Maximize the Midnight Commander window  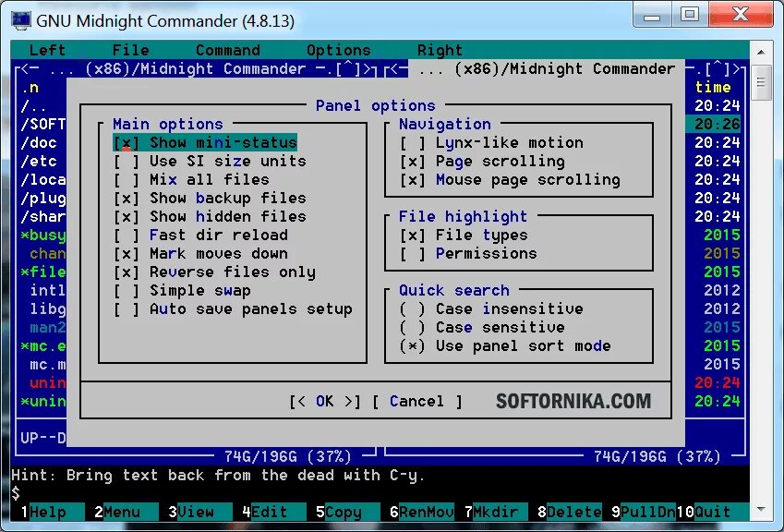tap(690, 14)
